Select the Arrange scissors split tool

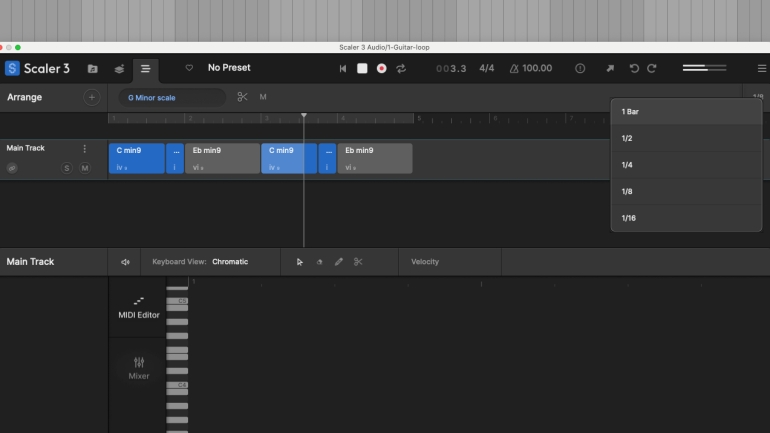click(242, 97)
